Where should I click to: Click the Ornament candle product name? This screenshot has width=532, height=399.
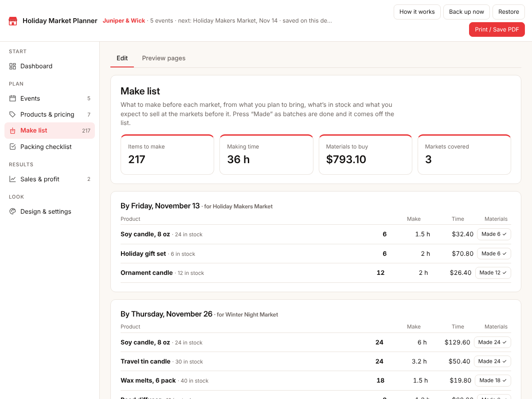point(147,273)
